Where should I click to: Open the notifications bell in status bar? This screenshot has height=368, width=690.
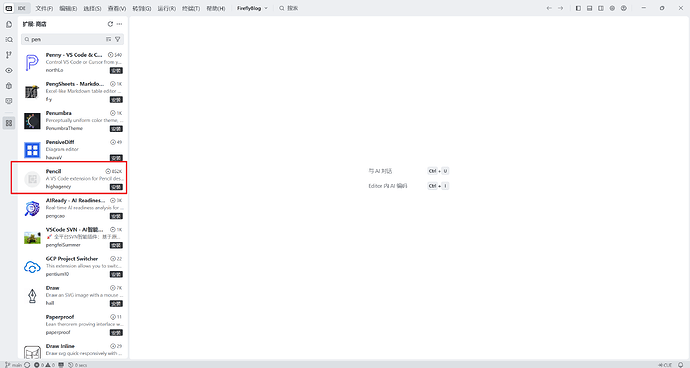[681, 365]
